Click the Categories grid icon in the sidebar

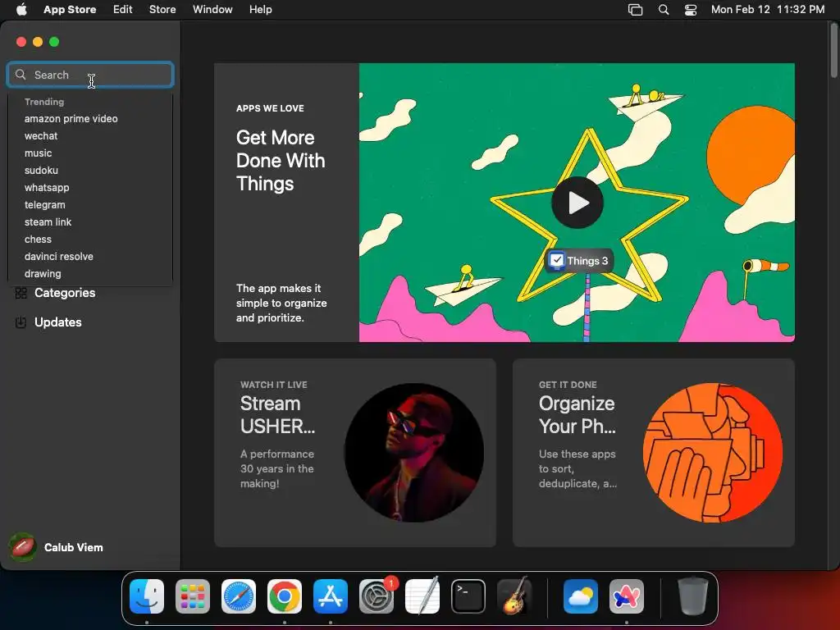pyautogui.click(x=21, y=293)
